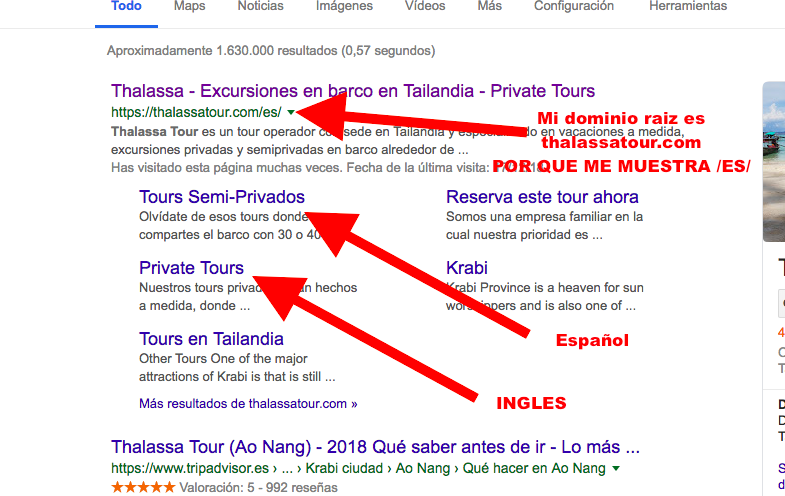Open the Tours Semi-Privados sitelink
The image size is (785, 496).
click(222, 197)
